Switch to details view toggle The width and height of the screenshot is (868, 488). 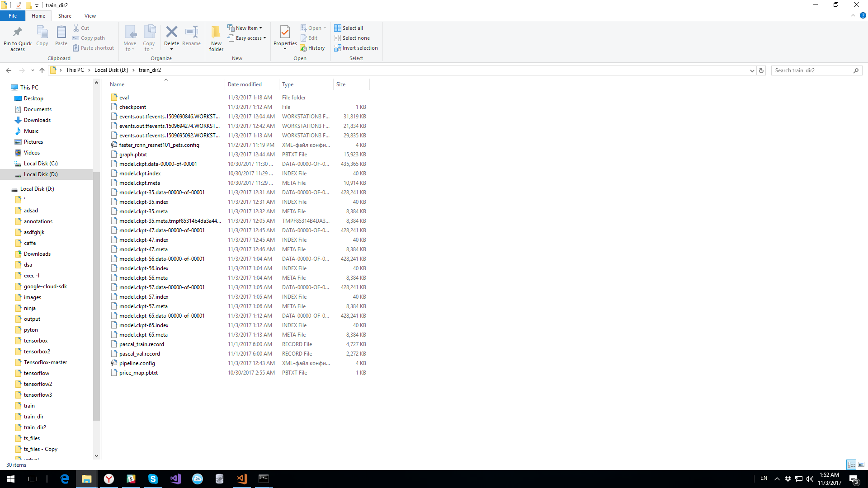click(851, 465)
